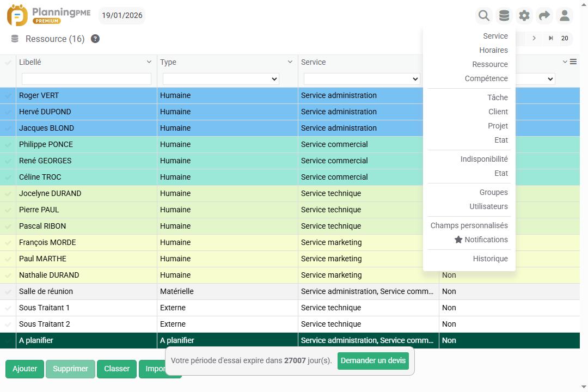Click the share arrow icon
This screenshot has width=588, height=392.
coord(544,15)
